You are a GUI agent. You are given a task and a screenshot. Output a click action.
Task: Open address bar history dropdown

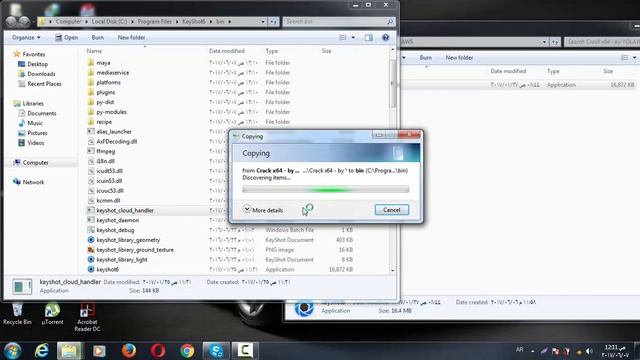[x=263, y=21]
